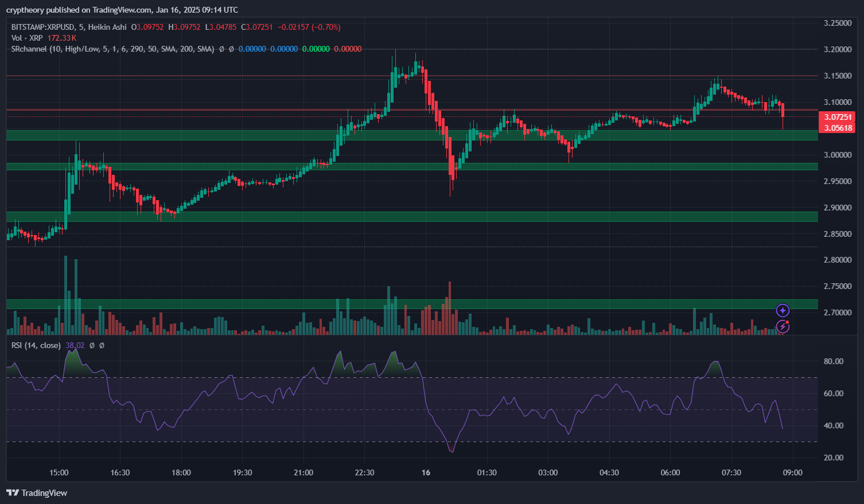The image size is (864, 504).
Task: Click the 2.70000 price axis label
Action: (x=838, y=312)
